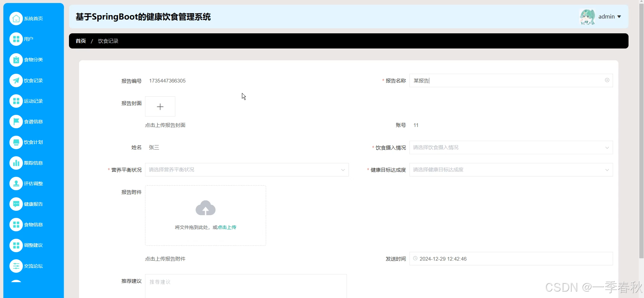Click the 饮食计划 icon in sidebar
The height and width of the screenshot is (298, 644).
tap(16, 142)
